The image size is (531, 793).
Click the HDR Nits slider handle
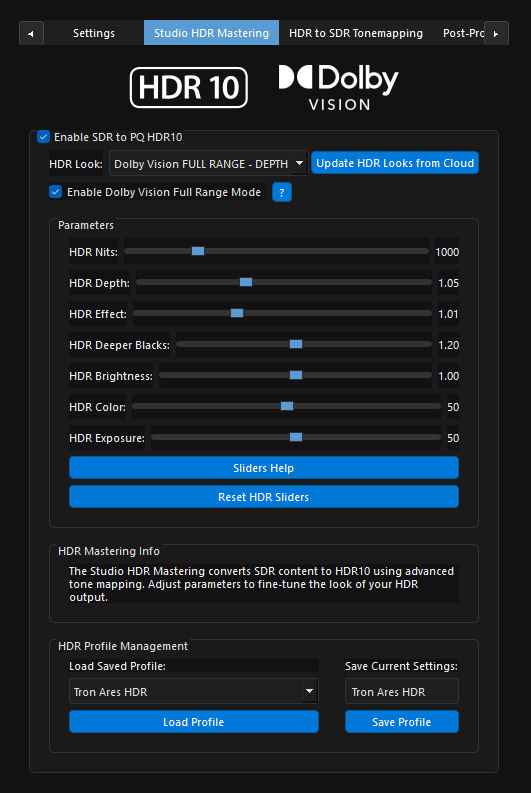pyautogui.click(x=198, y=251)
